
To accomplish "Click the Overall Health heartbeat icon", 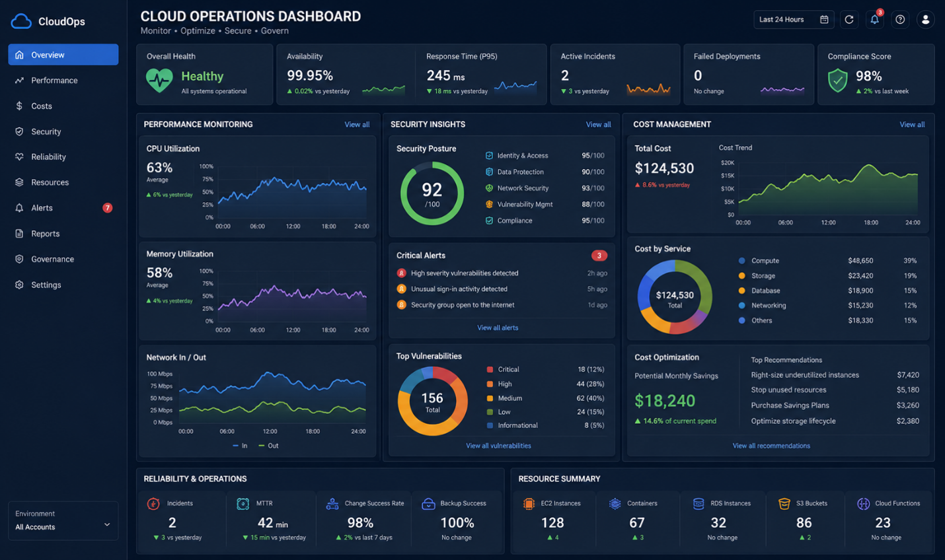I will click(x=159, y=81).
